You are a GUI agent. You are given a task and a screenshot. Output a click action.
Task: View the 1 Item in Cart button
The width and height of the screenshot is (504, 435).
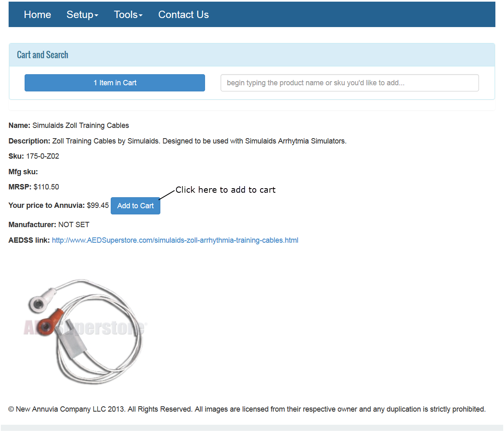click(x=115, y=83)
